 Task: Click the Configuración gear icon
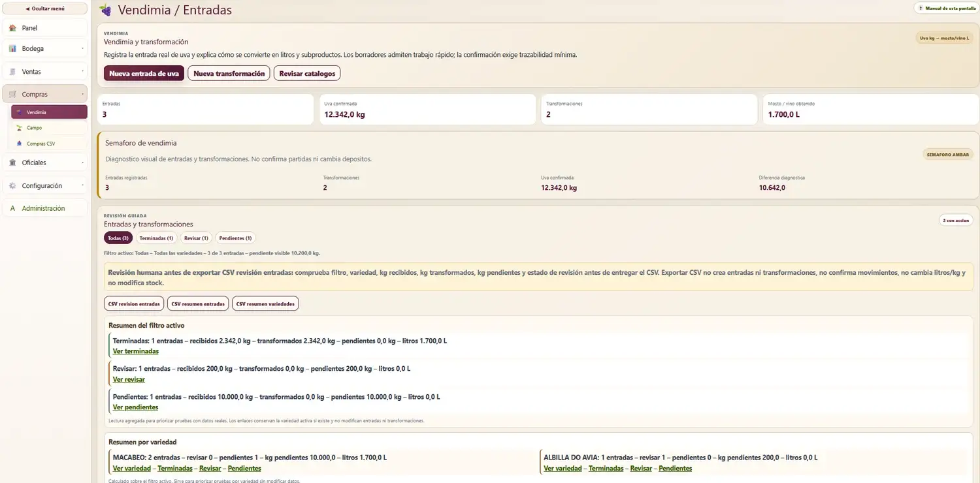click(x=13, y=186)
